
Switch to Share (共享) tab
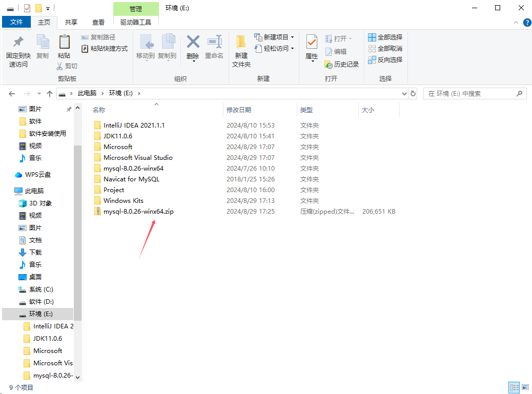tap(71, 23)
